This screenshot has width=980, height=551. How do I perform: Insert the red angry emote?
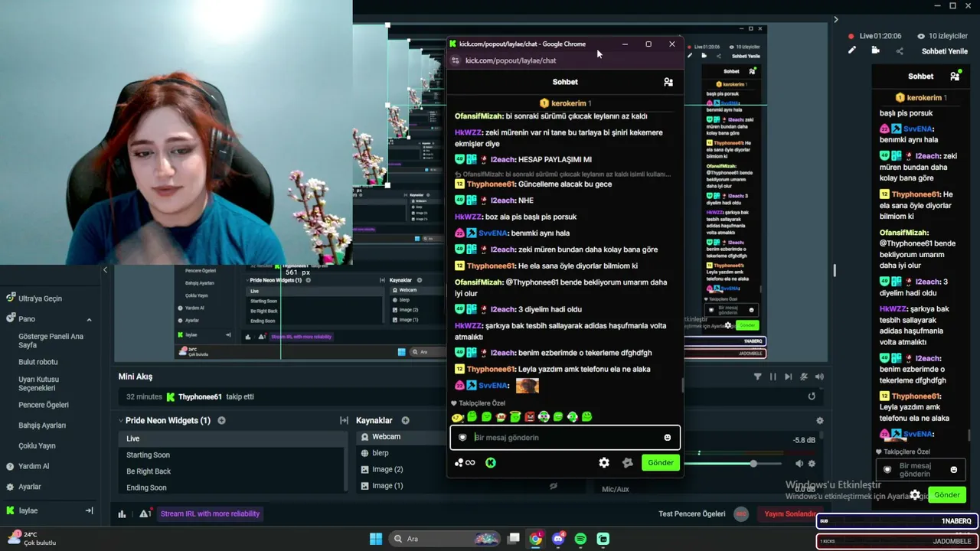pos(529,417)
